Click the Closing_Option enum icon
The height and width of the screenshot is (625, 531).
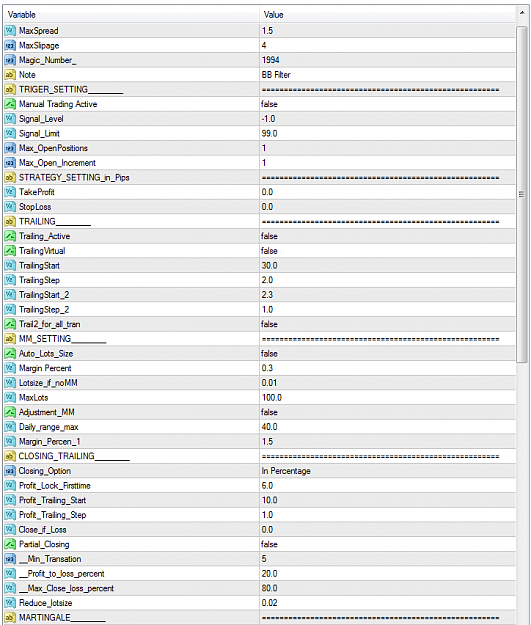[10, 471]
